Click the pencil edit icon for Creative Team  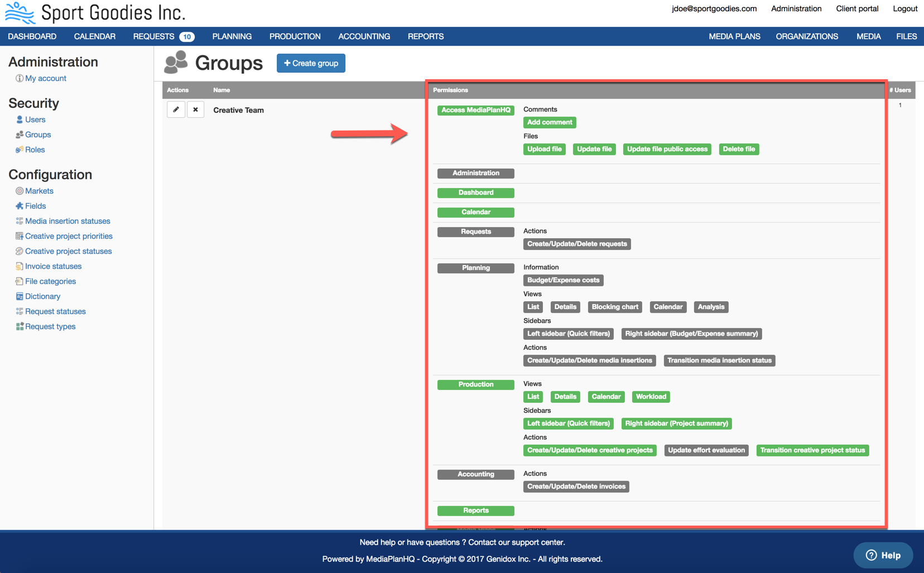pyautogui.click(x=176, y=109)
